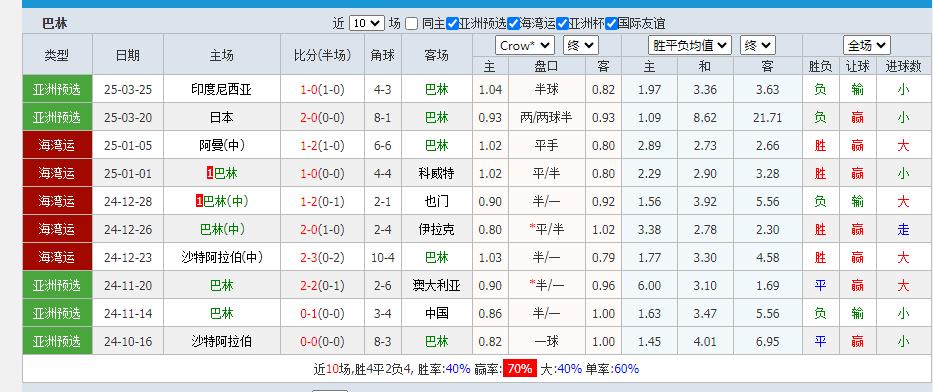The image size is (933, 392).
Task: Click the 角球 column header
Action: coord(383,55)
